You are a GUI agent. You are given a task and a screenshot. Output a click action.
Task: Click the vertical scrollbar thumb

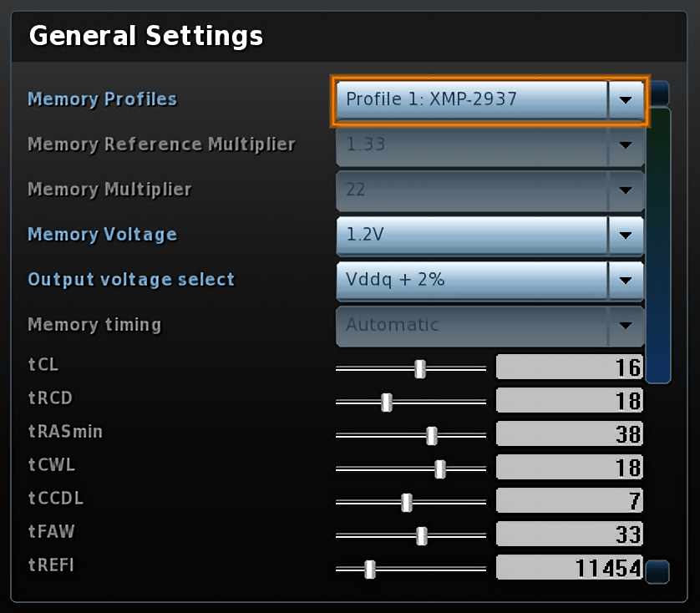coord(659,242)
